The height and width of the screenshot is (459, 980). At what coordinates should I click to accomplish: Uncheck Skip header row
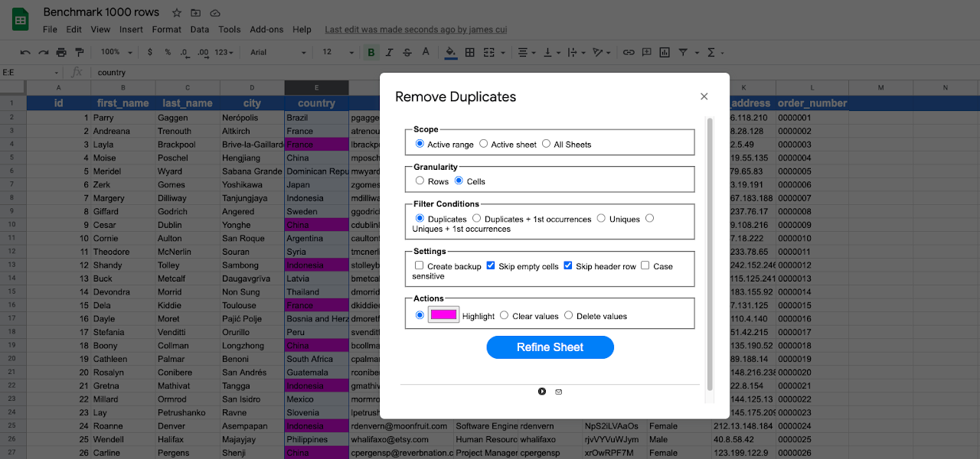568,265
